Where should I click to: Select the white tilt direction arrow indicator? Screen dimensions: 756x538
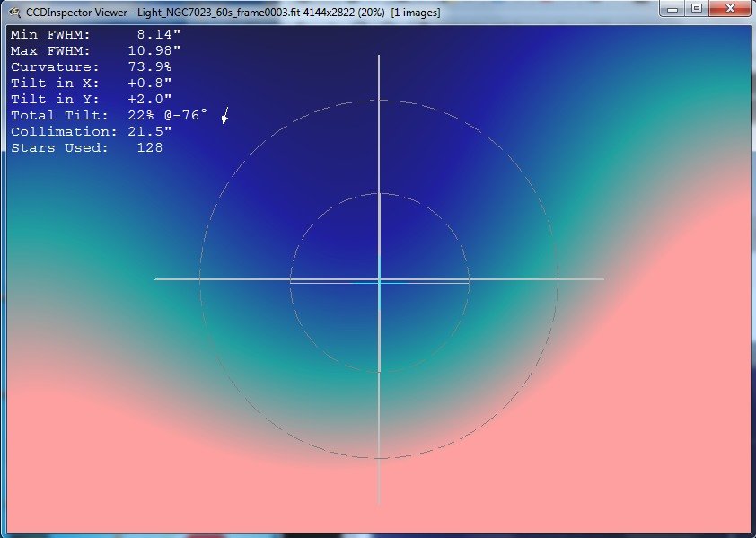[x=224, y=117]
